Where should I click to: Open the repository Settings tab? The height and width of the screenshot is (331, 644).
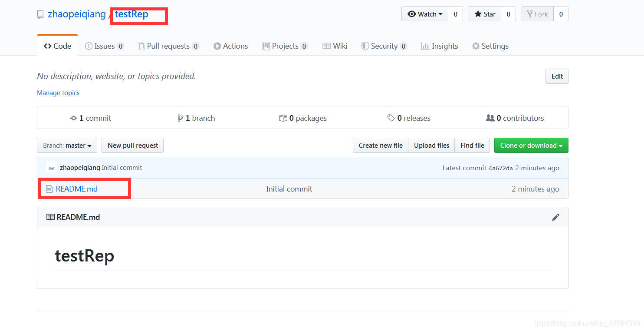coord(490,46)
